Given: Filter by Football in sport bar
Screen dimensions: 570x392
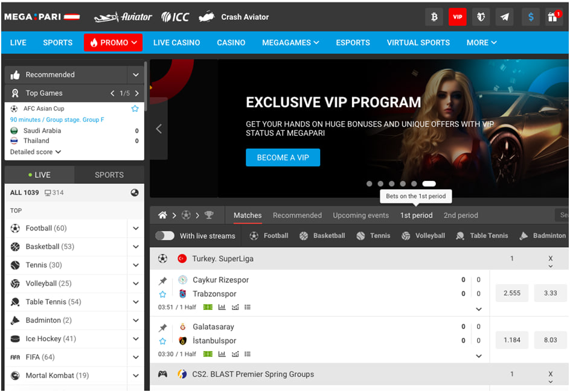Looking at the screenshot, I should 269,236.
